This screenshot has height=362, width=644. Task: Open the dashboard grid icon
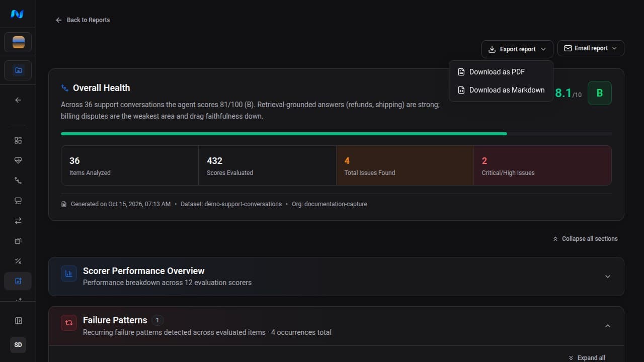tap(18, 140)
